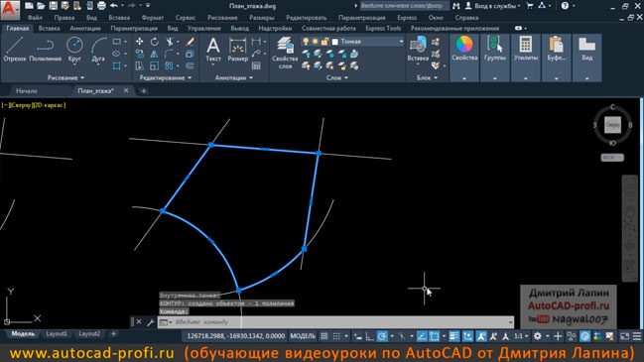Open the Формат menu

click(153, 18)
